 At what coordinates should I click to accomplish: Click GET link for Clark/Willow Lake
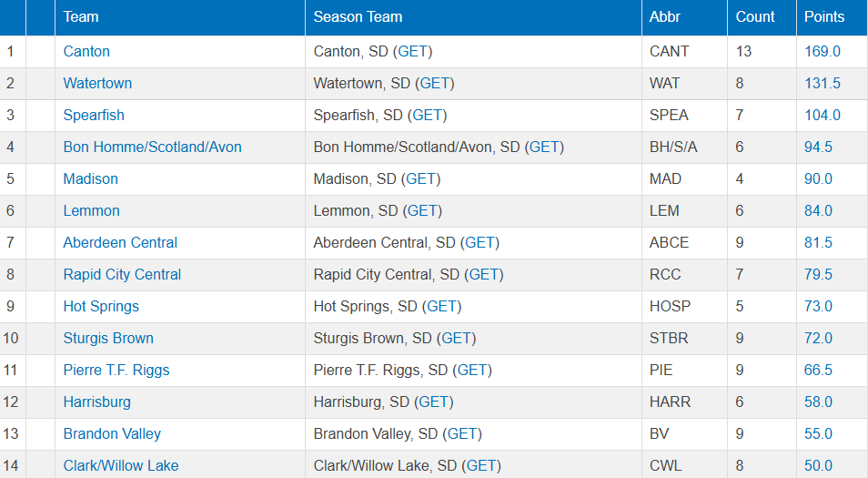482,466
